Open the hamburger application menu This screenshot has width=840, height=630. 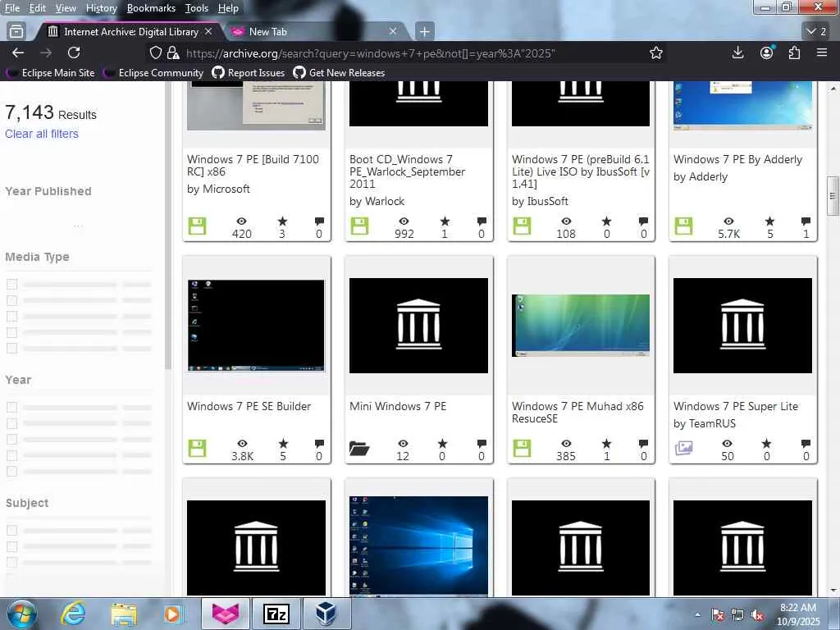click(821, 52)
